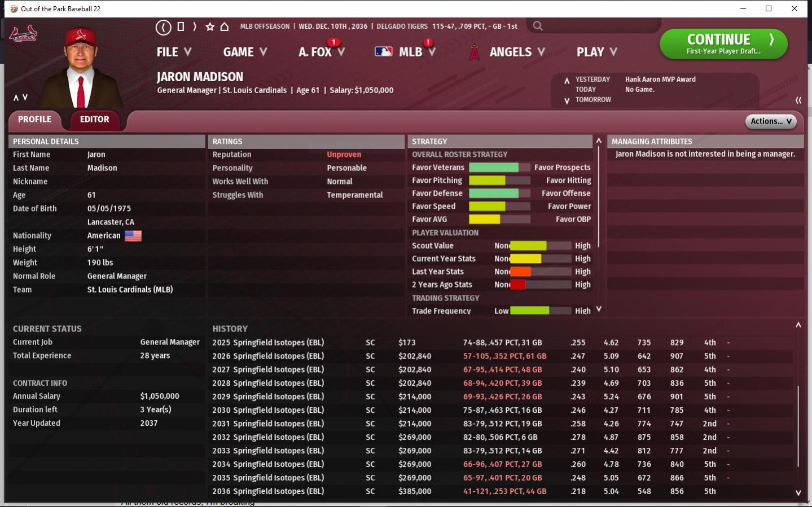Click the MLB league logo
812x507 pixels.
point(384,52)
